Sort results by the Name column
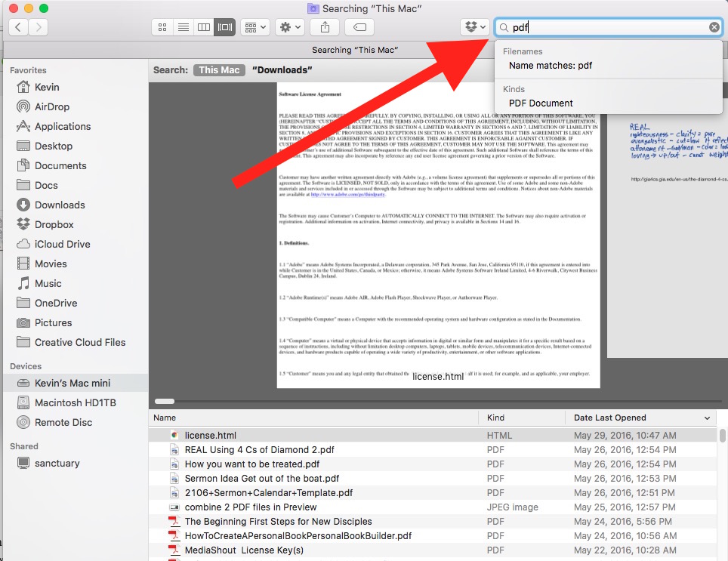Viewport: 728px width, 561px height. pos(313,418)
